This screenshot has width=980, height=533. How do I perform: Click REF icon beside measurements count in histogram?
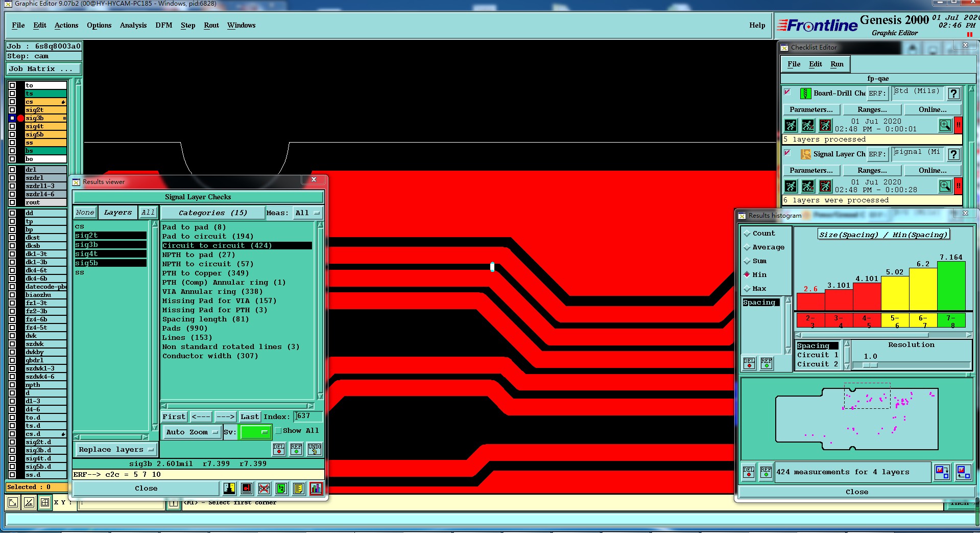tap(766, 472)
